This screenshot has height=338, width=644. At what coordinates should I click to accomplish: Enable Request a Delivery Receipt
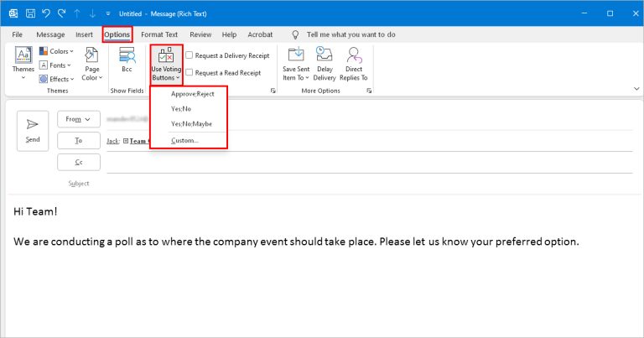pyautogui.click(x=190, y=55)
